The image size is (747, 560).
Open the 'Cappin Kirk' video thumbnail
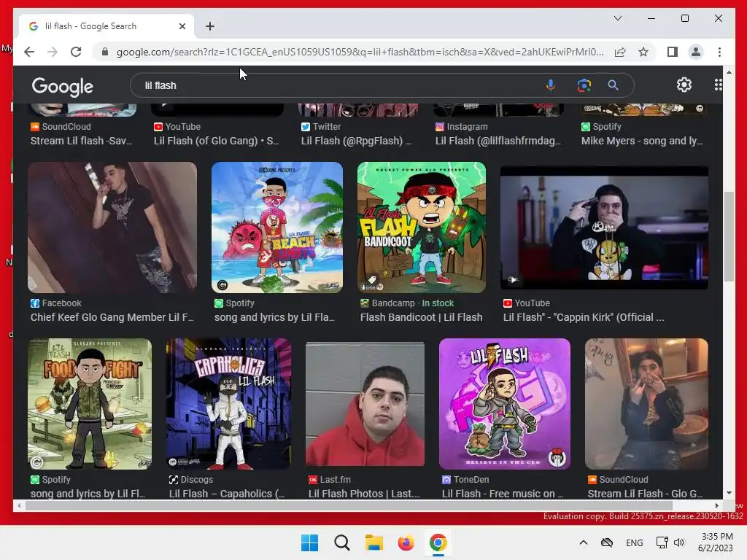point(604,227)
